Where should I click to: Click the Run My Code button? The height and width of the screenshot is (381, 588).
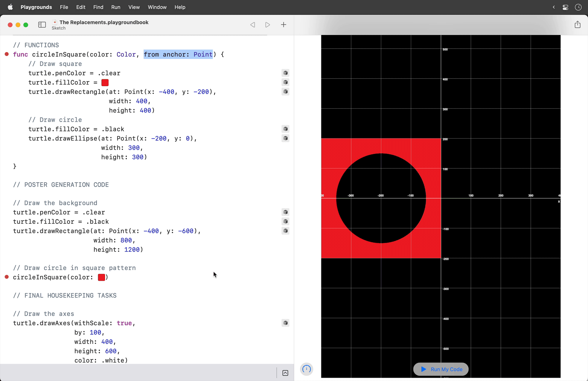(x=441, y=369)
